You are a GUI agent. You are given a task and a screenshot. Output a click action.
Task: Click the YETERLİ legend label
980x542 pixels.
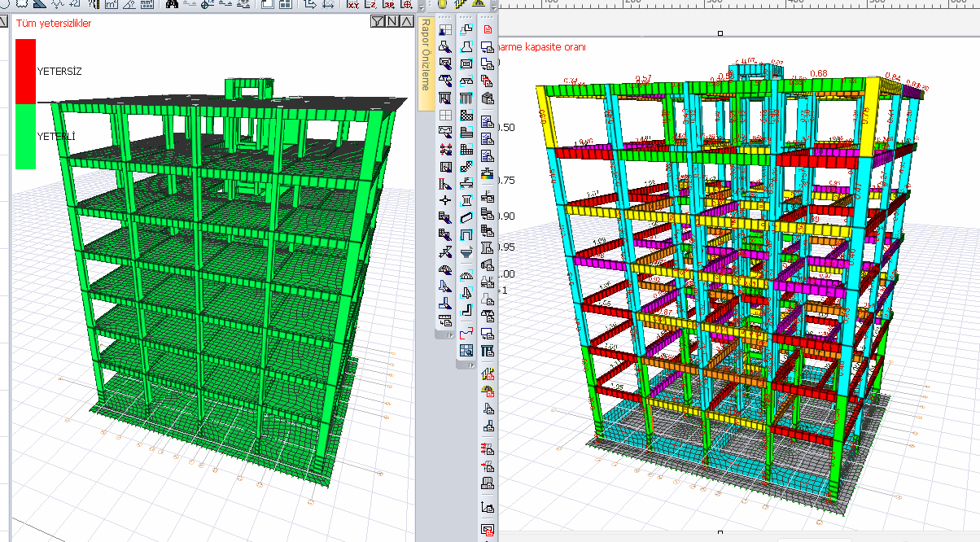tap(56, 136)
